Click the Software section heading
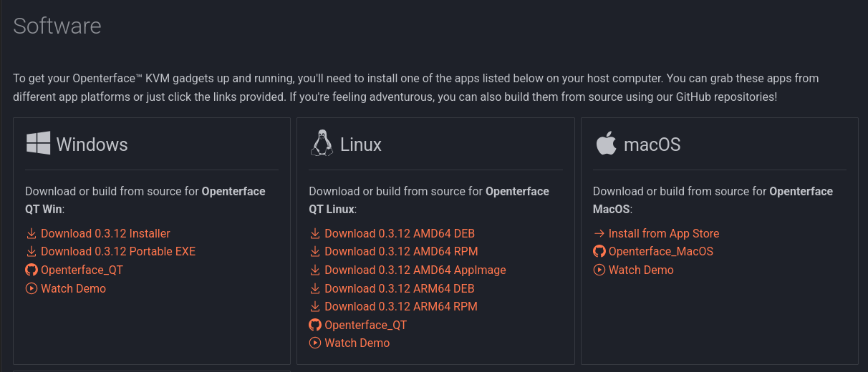The width and height of the screenshot is (868, 372). click(x=57, y=26)
